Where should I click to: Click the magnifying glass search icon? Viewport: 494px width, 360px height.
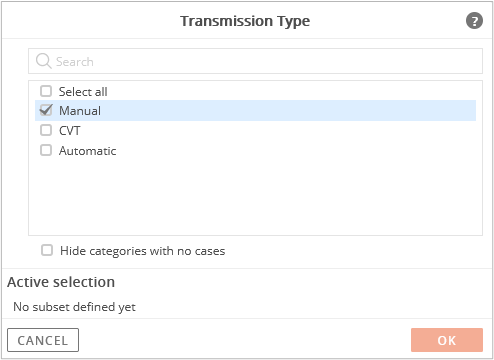point(44,61)
